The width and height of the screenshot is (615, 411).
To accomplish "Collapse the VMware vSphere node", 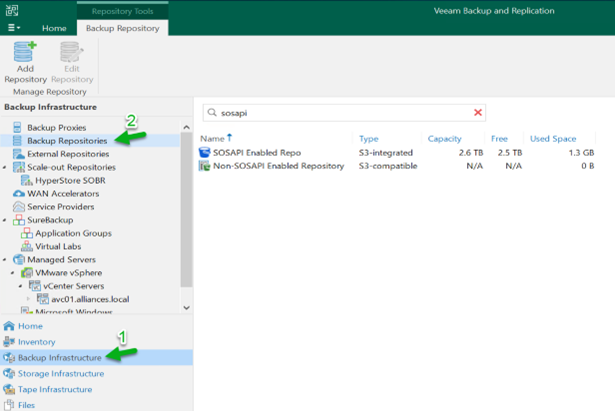I will point(13,273).
